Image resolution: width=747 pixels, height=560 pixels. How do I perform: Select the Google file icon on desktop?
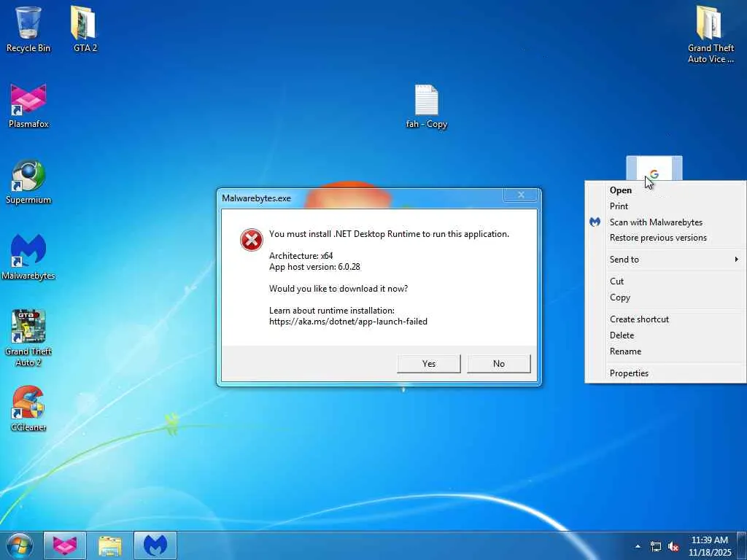click(654, 169)
